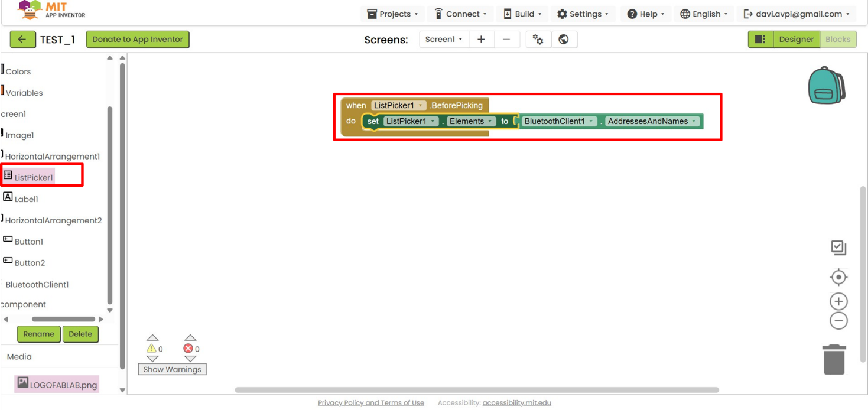868x410 pixels.
Task: Add a new screen with plus button
Action: point(481,40)
